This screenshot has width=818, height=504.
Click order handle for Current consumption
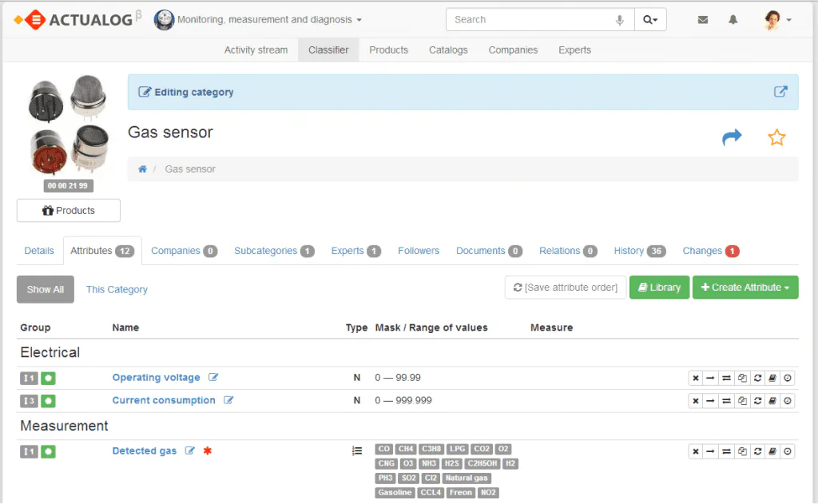point(30,401)
